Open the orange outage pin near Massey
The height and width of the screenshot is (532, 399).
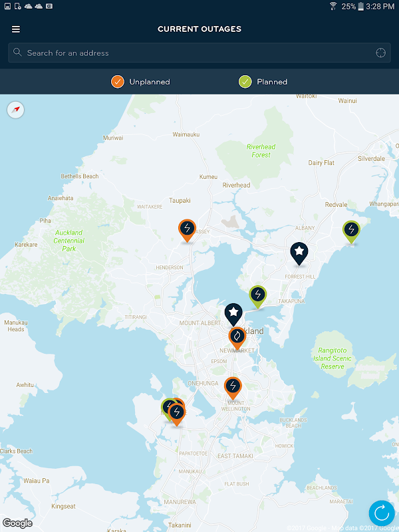(x=188, y=230)
